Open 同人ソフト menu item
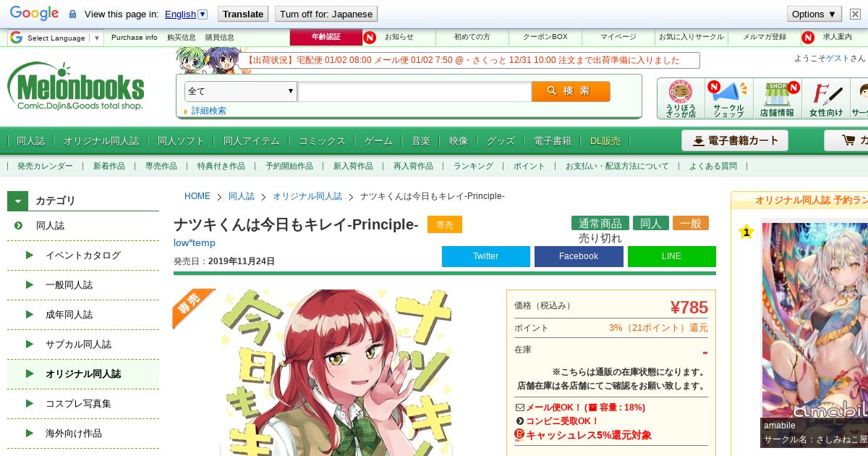The height and width of the screenshot is (456, 868). [x=181, y=141]
